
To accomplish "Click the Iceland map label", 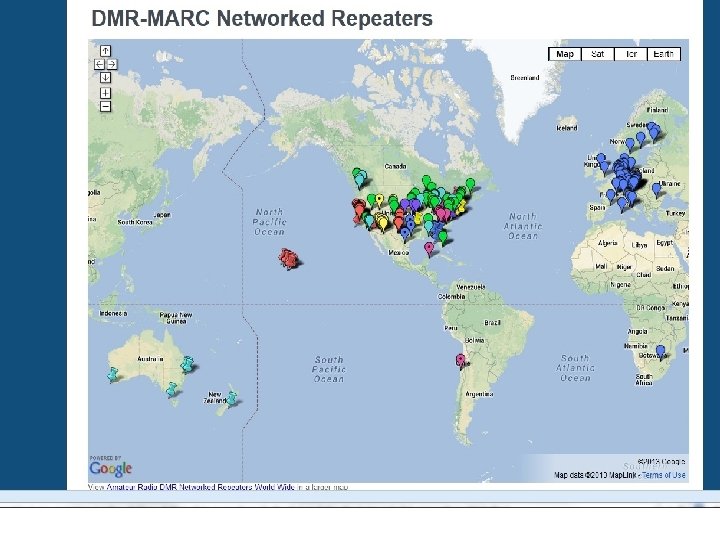I will click(567, 129).
